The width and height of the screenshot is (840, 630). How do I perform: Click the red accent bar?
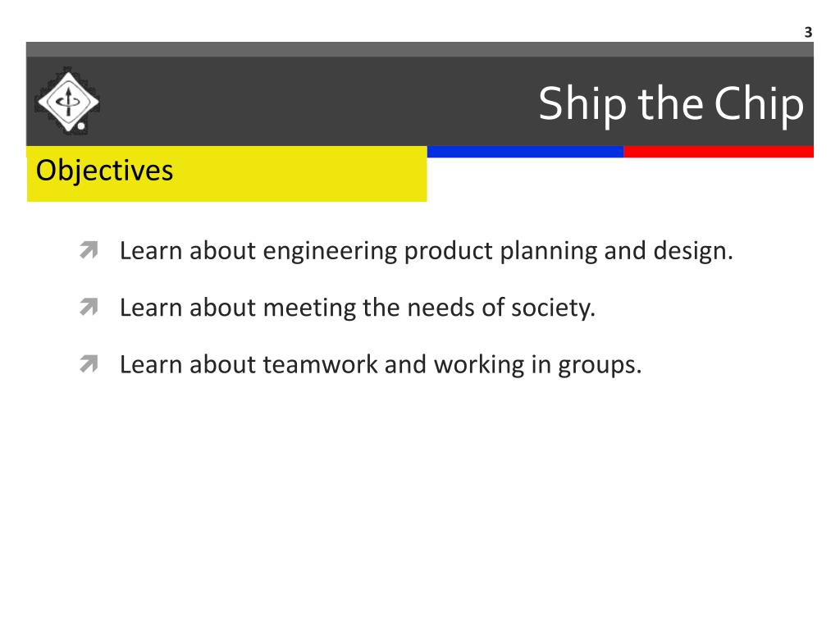(x=719, y=152)
